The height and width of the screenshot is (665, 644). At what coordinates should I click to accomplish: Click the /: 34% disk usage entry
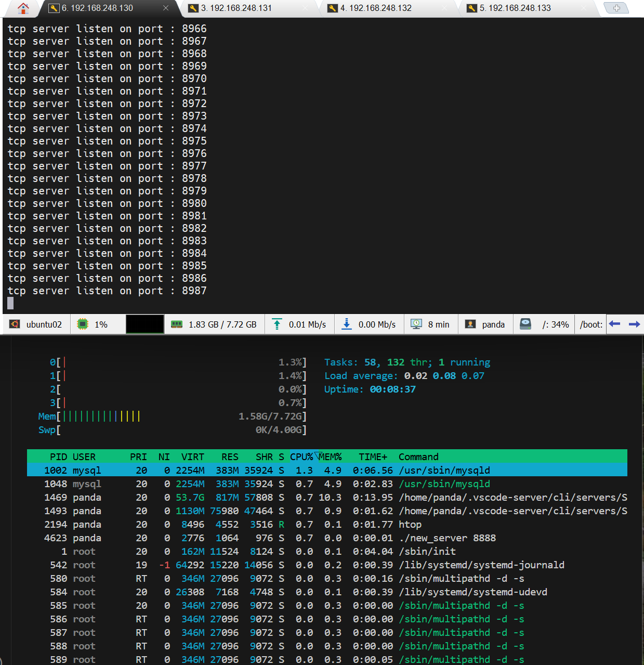pos(556,324)
